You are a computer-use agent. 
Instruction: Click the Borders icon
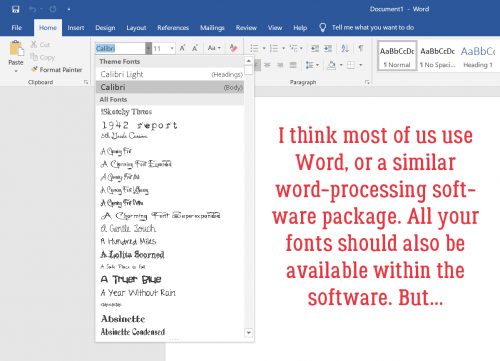tap(351, 65)
